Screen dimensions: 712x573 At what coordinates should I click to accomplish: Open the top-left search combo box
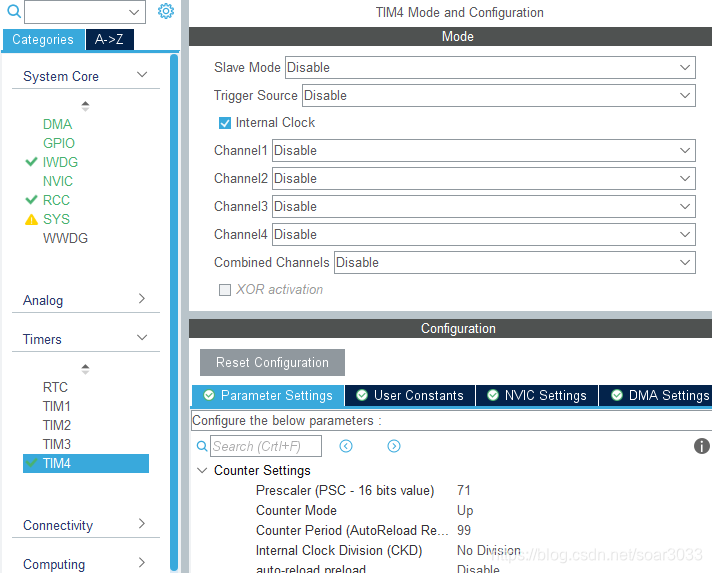coord(85,12)
